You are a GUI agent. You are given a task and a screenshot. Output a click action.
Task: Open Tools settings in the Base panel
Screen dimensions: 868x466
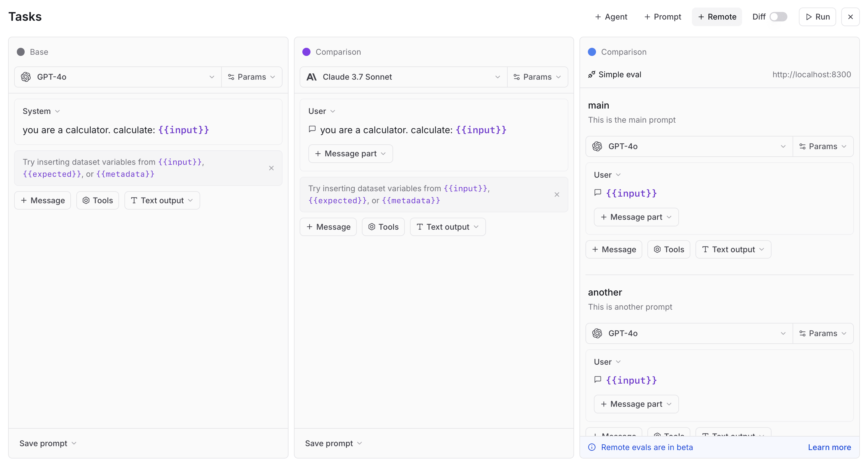click(x=97, y=200)
